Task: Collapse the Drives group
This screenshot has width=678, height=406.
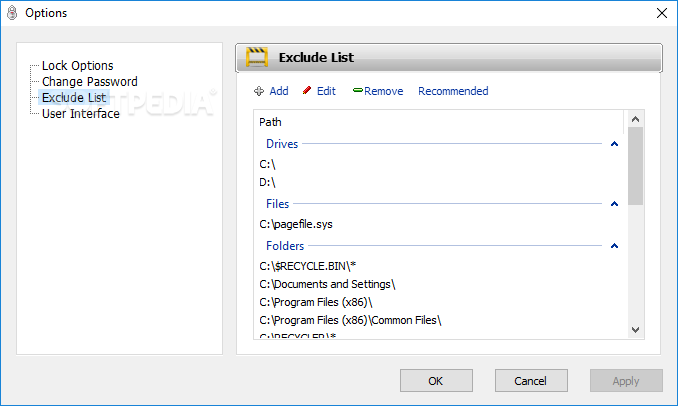Action: [x=614, y=144]
